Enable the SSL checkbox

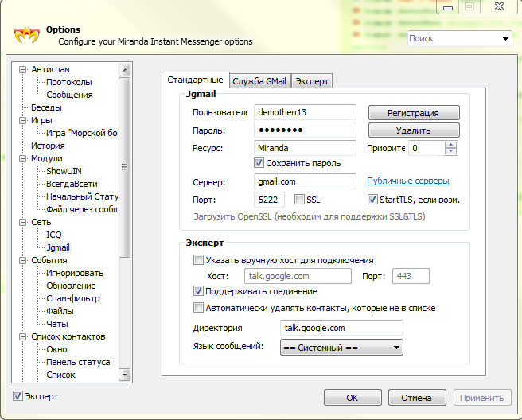299,200
